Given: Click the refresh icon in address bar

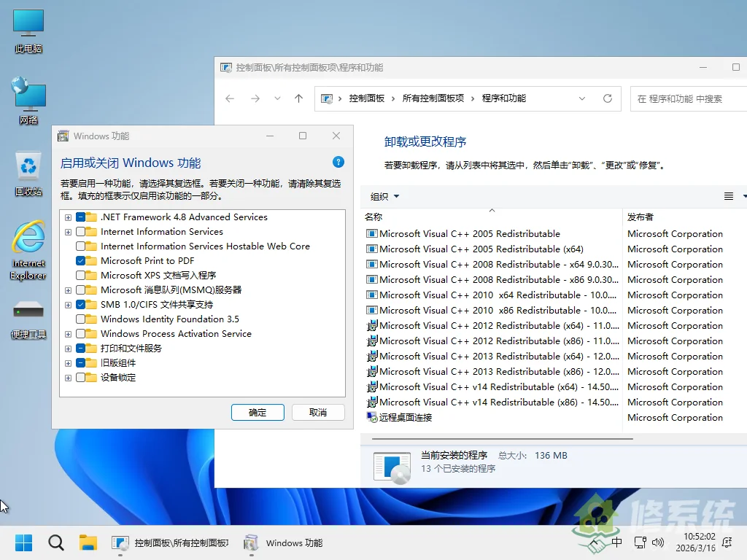Looking at the screenshot, I should tap(608, 98).
